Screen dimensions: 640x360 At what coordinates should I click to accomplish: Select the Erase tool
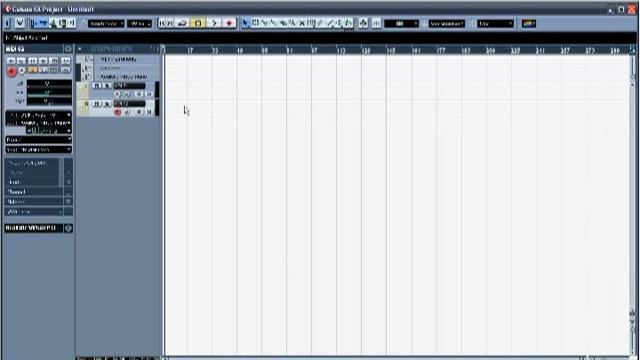point(283,23)
